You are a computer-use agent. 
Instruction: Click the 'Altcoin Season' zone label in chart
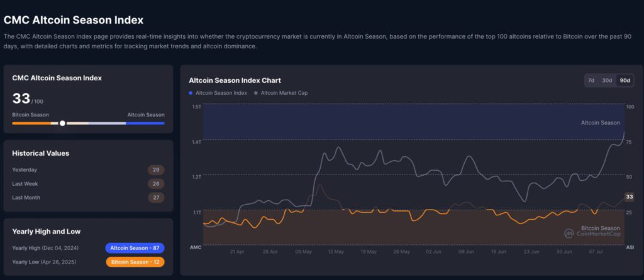601,122
